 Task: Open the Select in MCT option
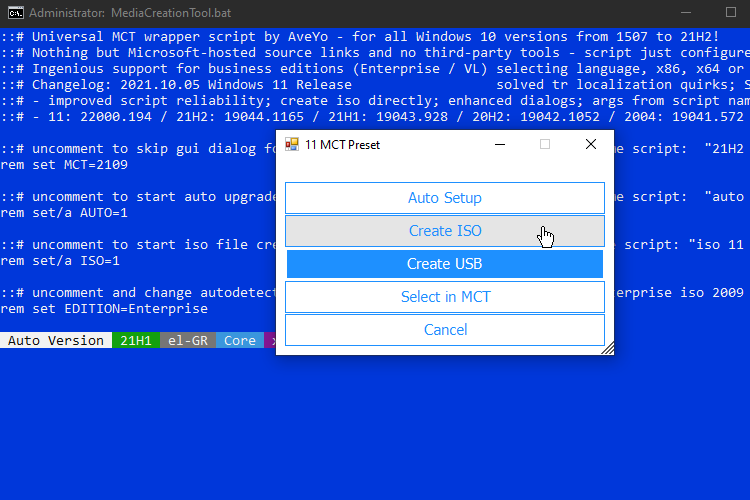tap(445, 297)
